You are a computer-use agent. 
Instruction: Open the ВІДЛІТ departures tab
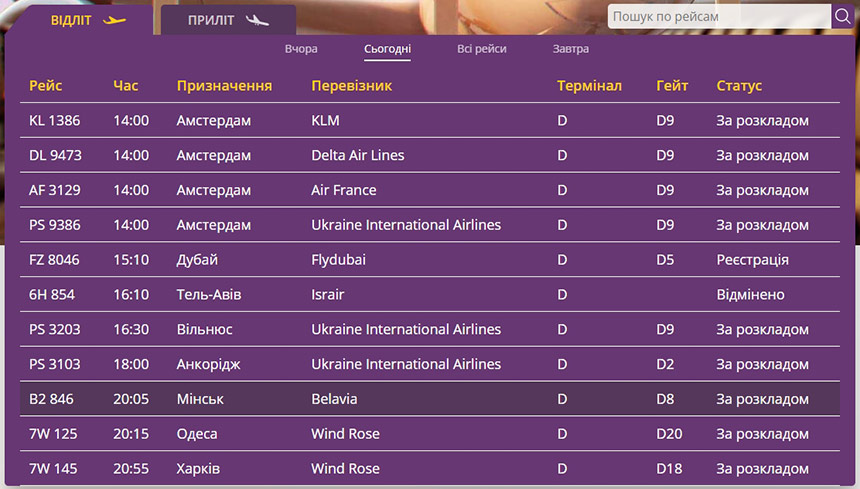tap(82, 20)
